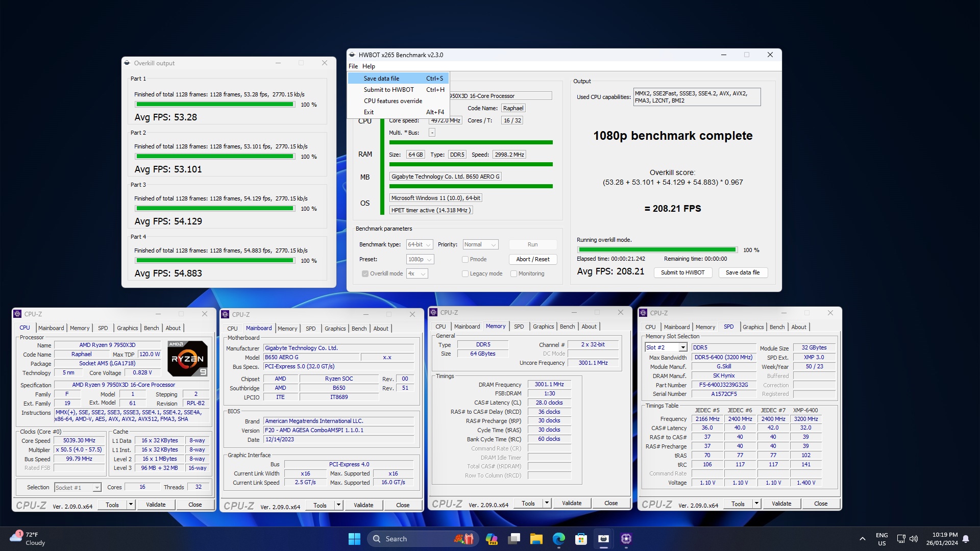Image resolution: width=980 pixels, height=551 pixels.
Task: Open notification bell in system tray
Action: point(966,539)
